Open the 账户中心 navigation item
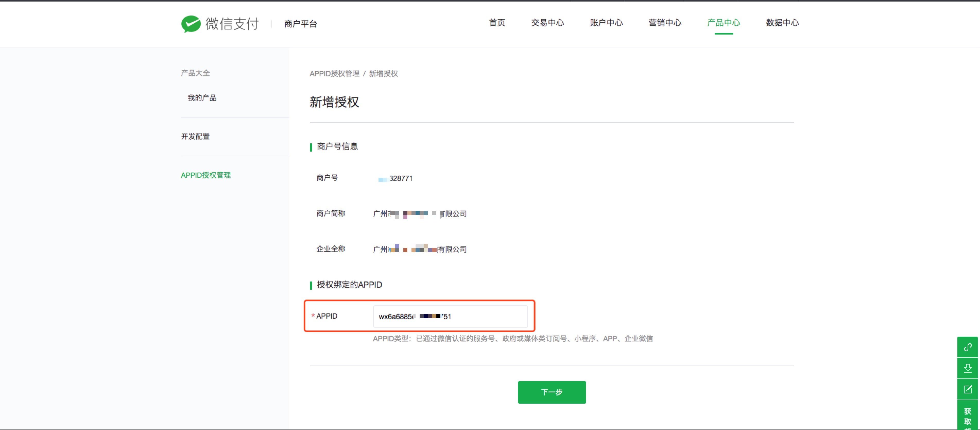Image resolution: width=980 pixels, height=430 pixels. 606,23
